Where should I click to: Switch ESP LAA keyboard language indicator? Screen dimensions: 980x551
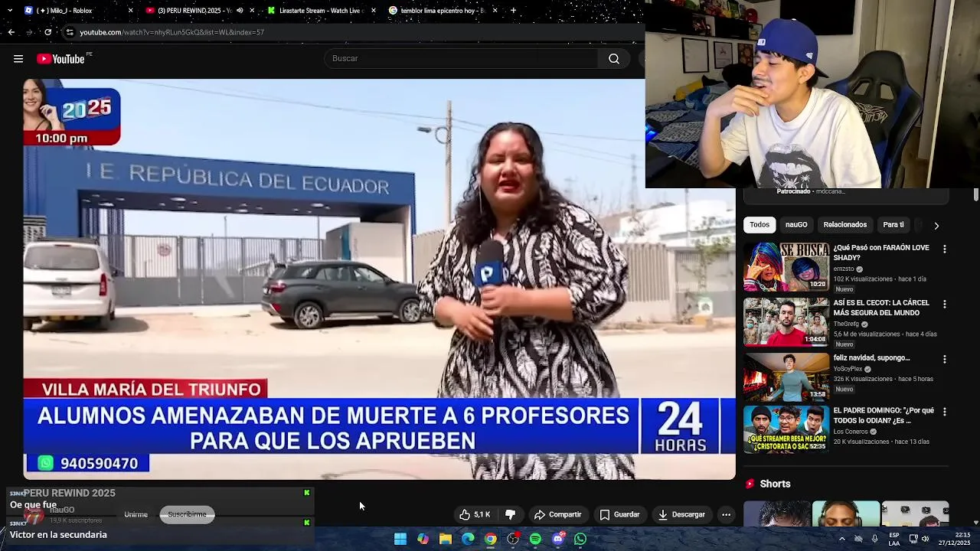894,539
